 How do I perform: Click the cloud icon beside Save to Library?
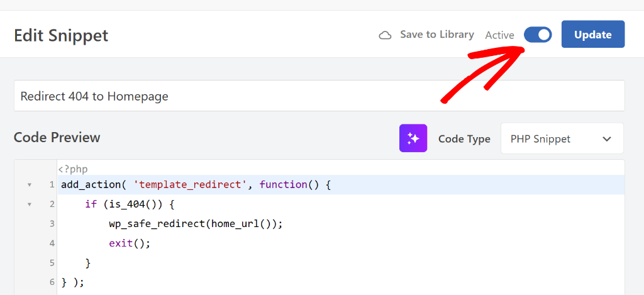tap(385, 35)
